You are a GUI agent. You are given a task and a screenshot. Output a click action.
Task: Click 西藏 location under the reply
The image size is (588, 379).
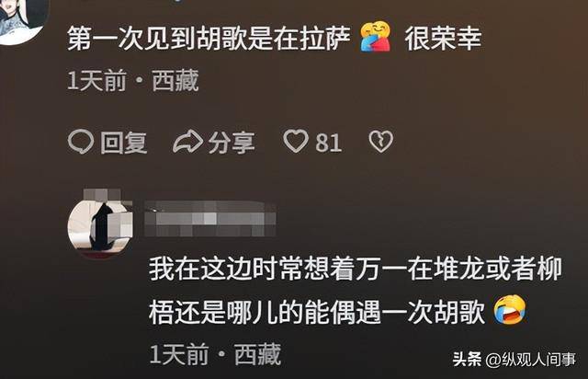coord(257,354)
